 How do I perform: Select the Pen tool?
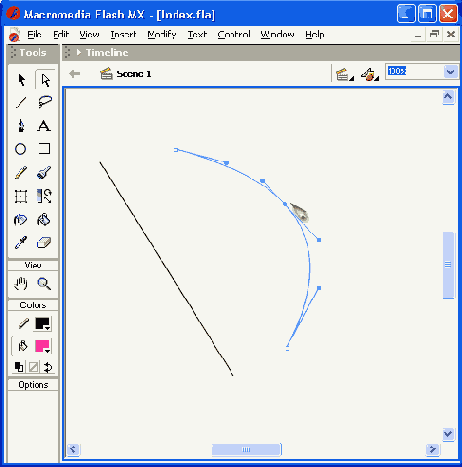[x=21, y=126]
